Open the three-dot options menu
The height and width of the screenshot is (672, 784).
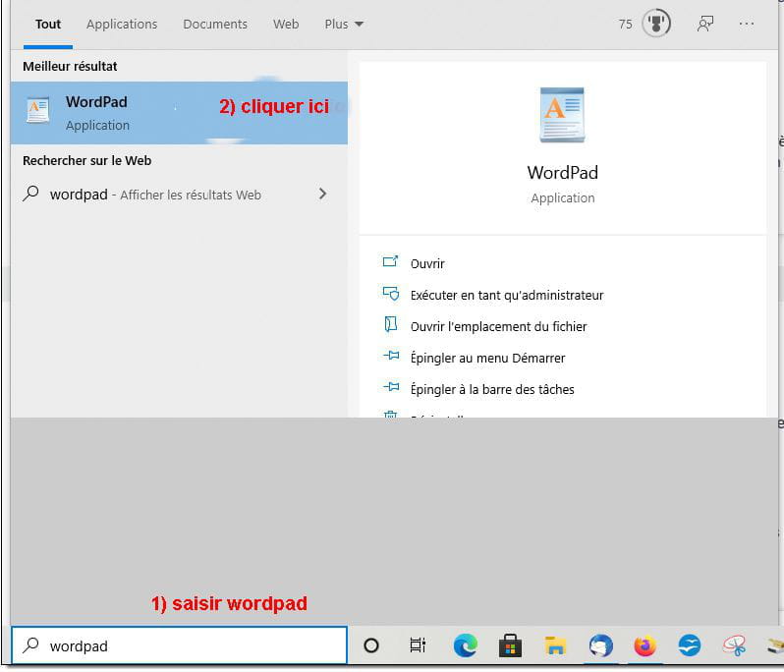click(x=746, y=24)
